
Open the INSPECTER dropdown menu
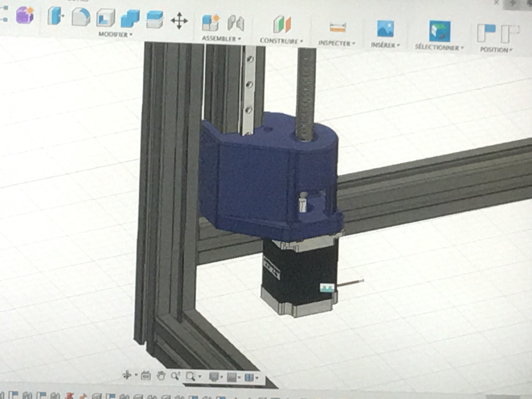tap(337, 43)
